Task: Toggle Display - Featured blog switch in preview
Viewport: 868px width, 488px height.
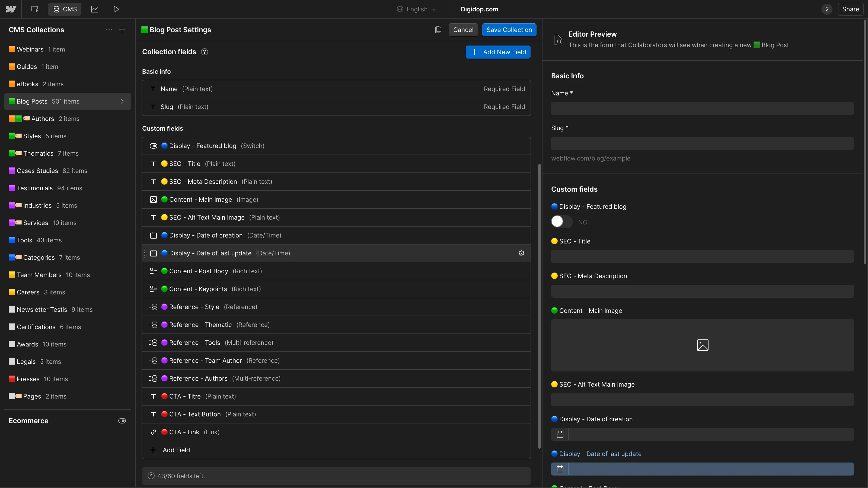Action: [x=561, y=221]
